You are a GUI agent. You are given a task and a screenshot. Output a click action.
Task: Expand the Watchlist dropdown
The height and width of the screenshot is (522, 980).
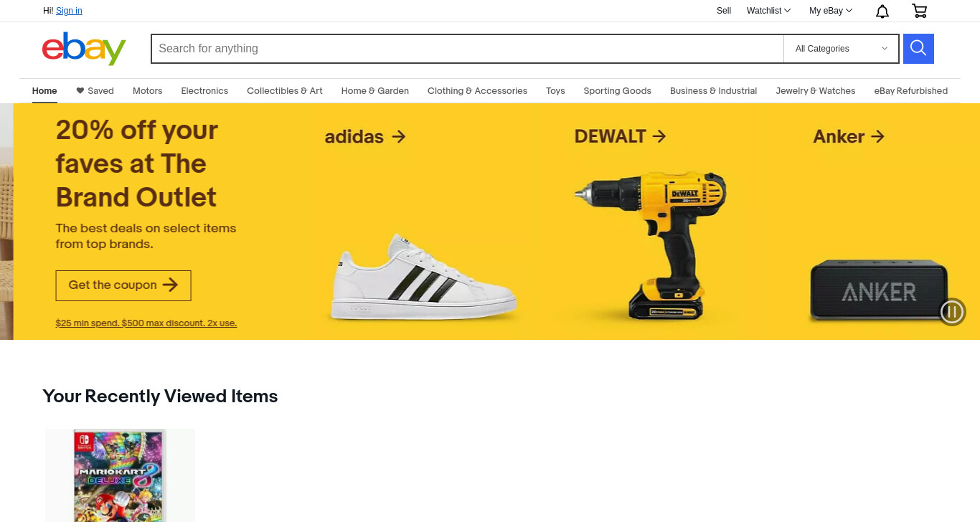(x=768, y=11)
